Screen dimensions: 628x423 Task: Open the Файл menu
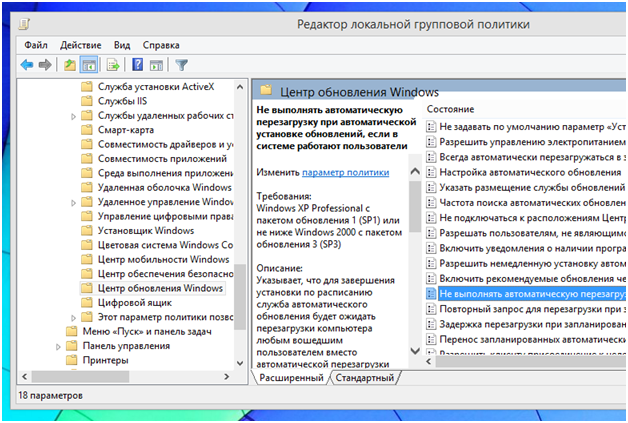tap(36, 45)
